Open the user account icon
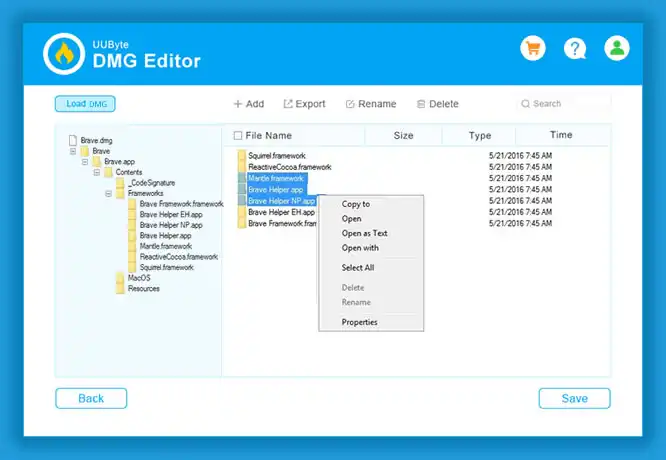The width and height of the screenshot is (666, 460). 617,48
